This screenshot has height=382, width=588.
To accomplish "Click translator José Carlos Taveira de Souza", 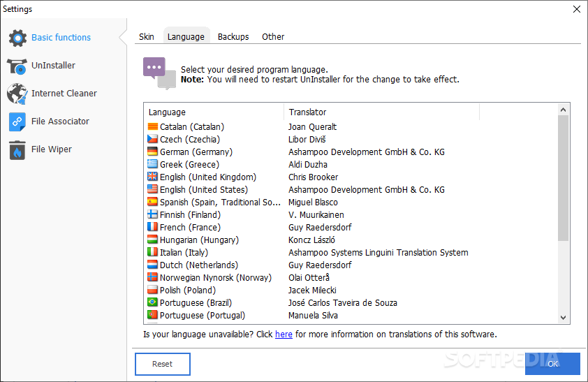I will tap(343, 302).
